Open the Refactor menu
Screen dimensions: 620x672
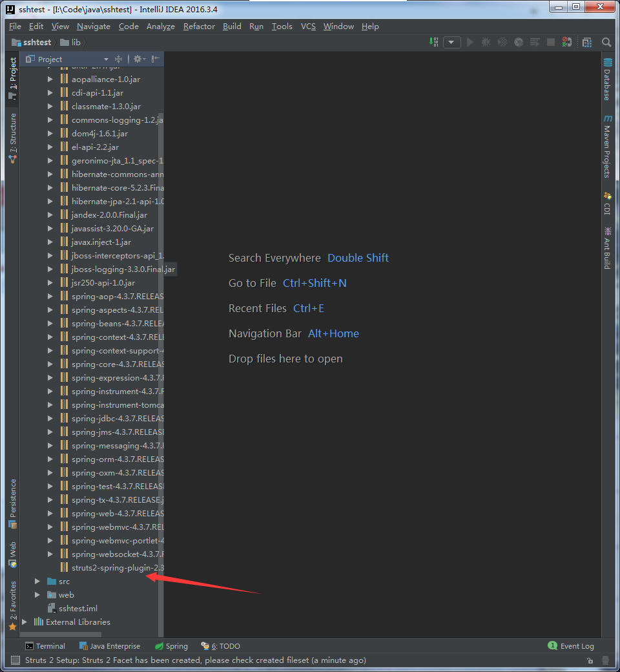(x=199, y=26)
